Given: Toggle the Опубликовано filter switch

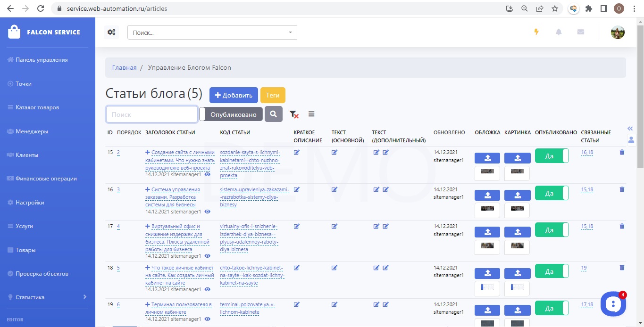Looking at the screenshot, I should [x=231, y=114].
